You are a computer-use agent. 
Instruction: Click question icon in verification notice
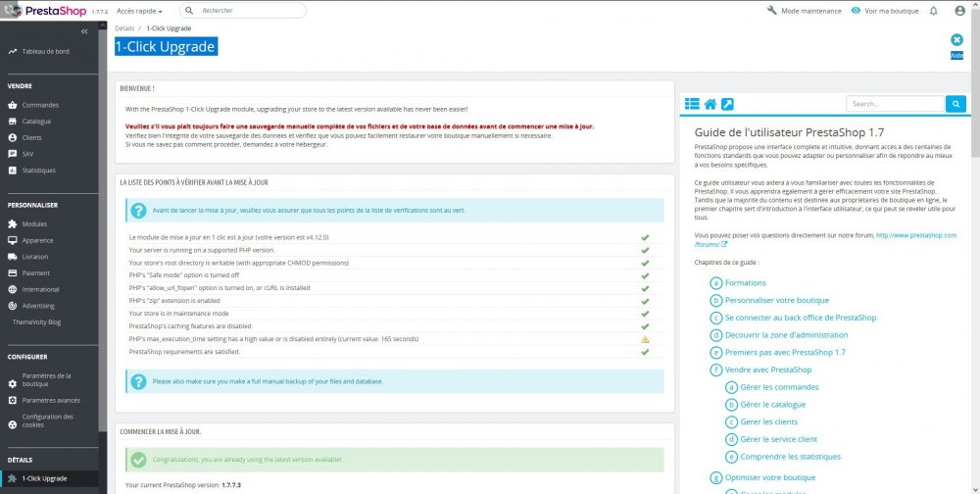point(139,211)
